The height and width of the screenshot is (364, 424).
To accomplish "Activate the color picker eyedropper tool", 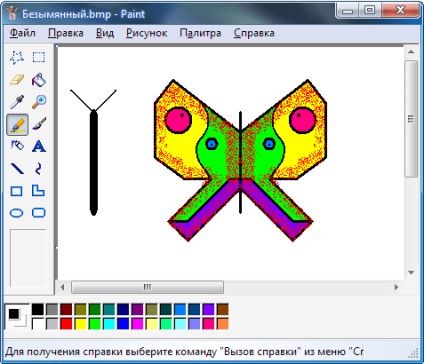I will pyautogui.click(x=17, y=102).
